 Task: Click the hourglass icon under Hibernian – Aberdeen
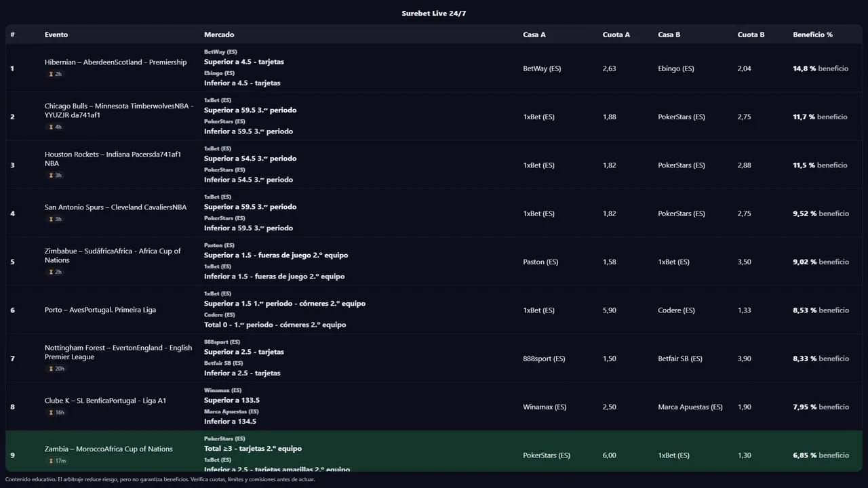click(51, 75)
